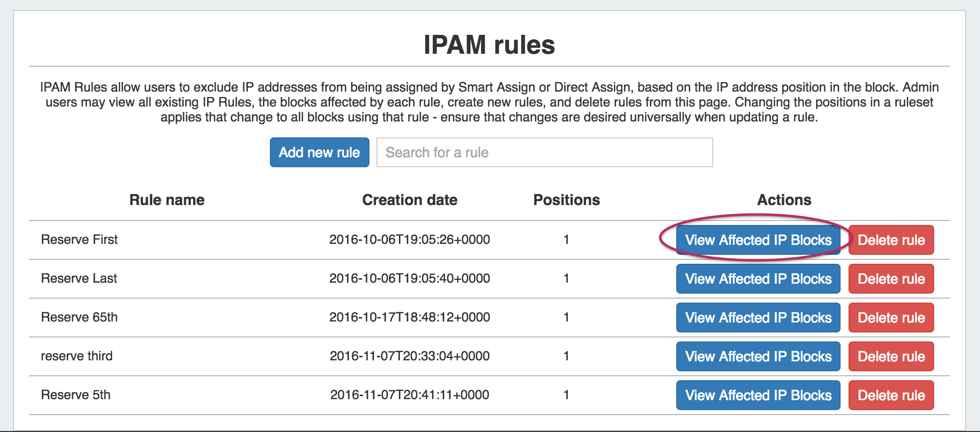Click the Creation date column header
Image resolution: width=980 pixels, height=432 pixels.
409,200
